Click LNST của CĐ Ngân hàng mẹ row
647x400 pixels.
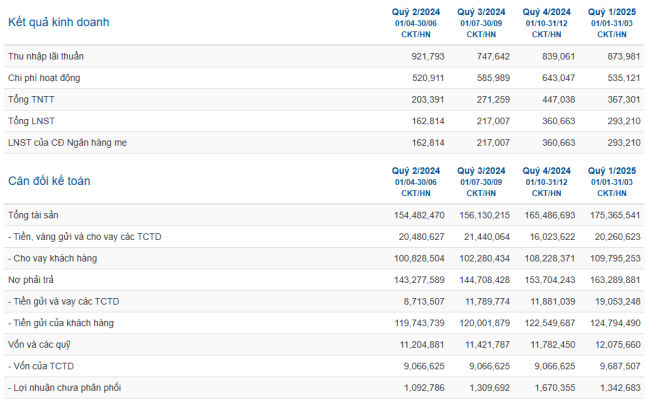(x=324, y=143)
